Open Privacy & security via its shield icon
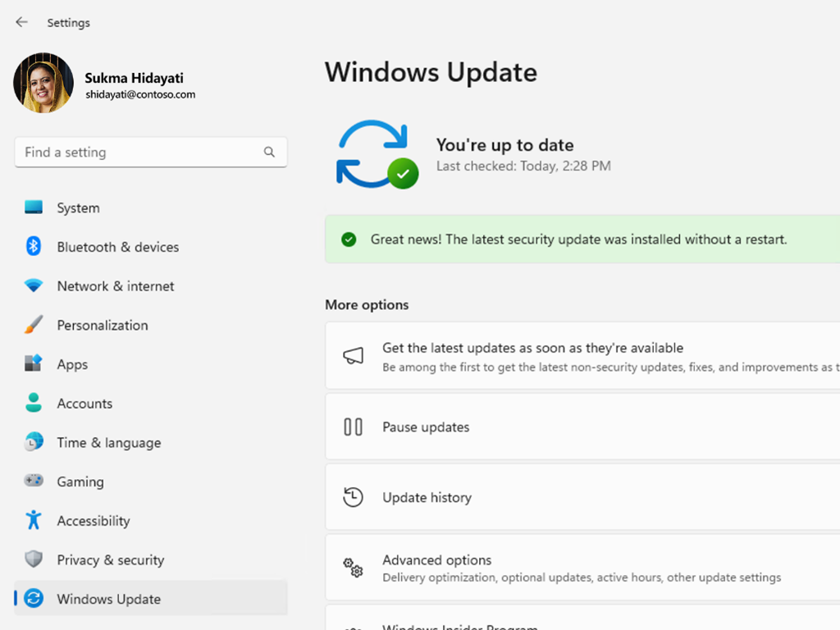This screenshot has height=630, width=840. (x=33, y=559)
